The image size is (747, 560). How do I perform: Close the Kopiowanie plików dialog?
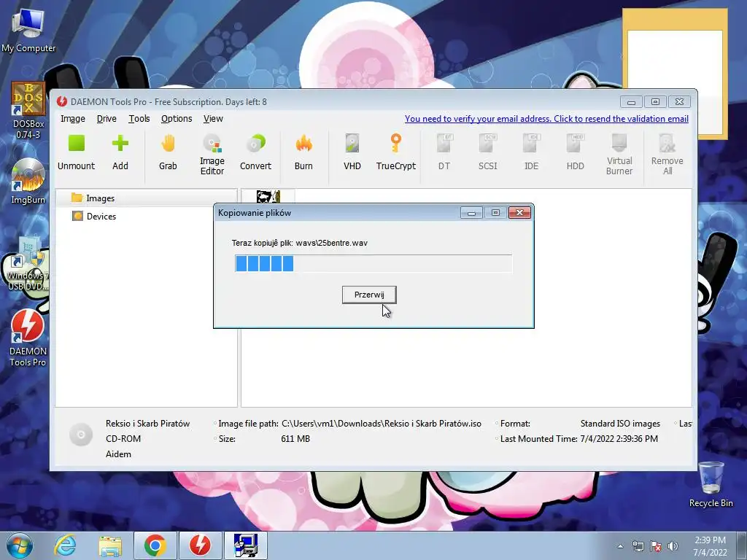(519, 212)
